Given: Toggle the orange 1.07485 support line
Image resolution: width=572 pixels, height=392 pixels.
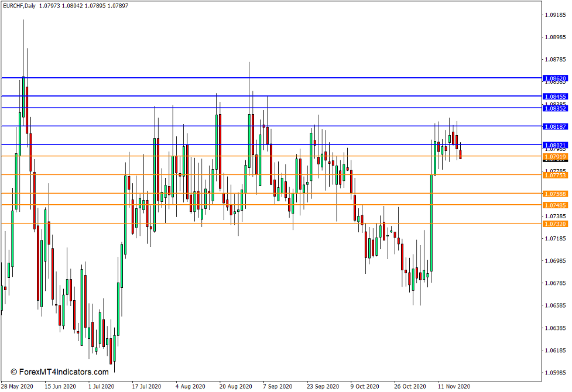Looking at the screenshot, I should (555, 205).
